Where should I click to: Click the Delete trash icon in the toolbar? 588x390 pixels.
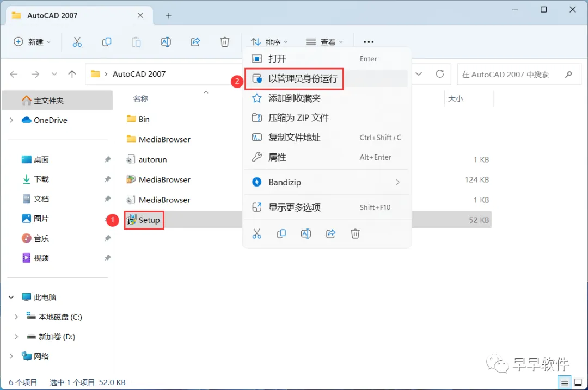[x=225, y=42]
